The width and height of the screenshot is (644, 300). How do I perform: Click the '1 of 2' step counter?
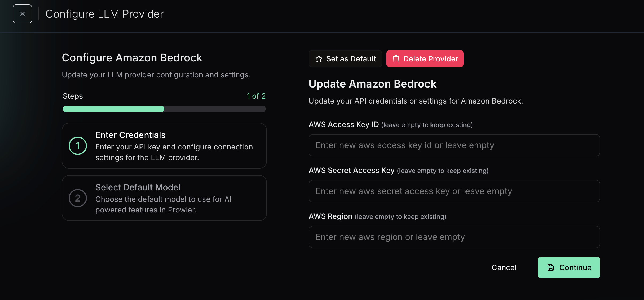(x=256, y=96)
